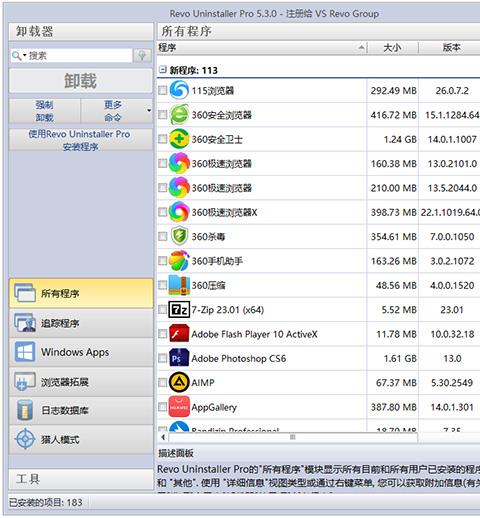Screen dimensions: 480x518
Task: Click the 强制卸载 button
Action: (45, 111)
